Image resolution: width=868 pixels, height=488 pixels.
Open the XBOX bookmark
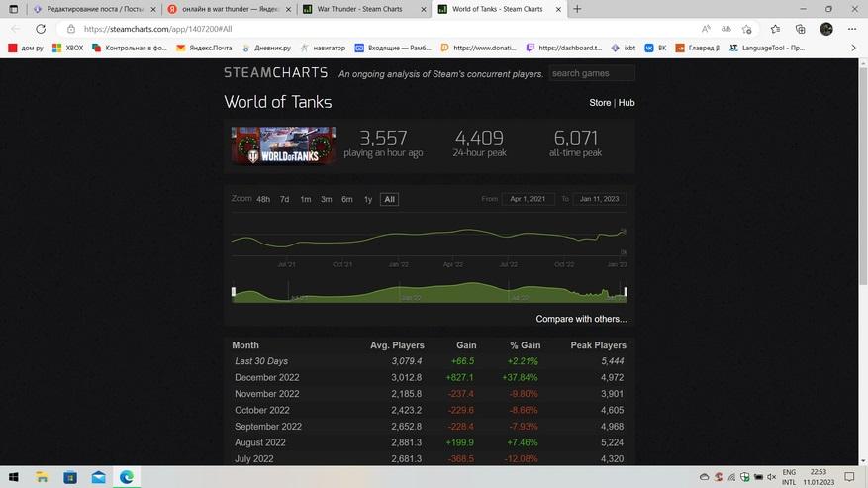coord(67,49)
